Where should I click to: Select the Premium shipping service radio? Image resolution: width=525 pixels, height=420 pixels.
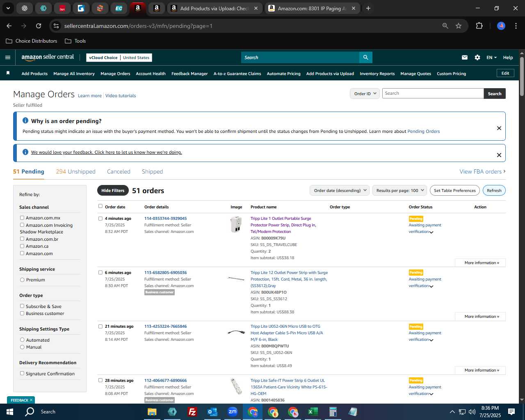[x=22, y=280]
